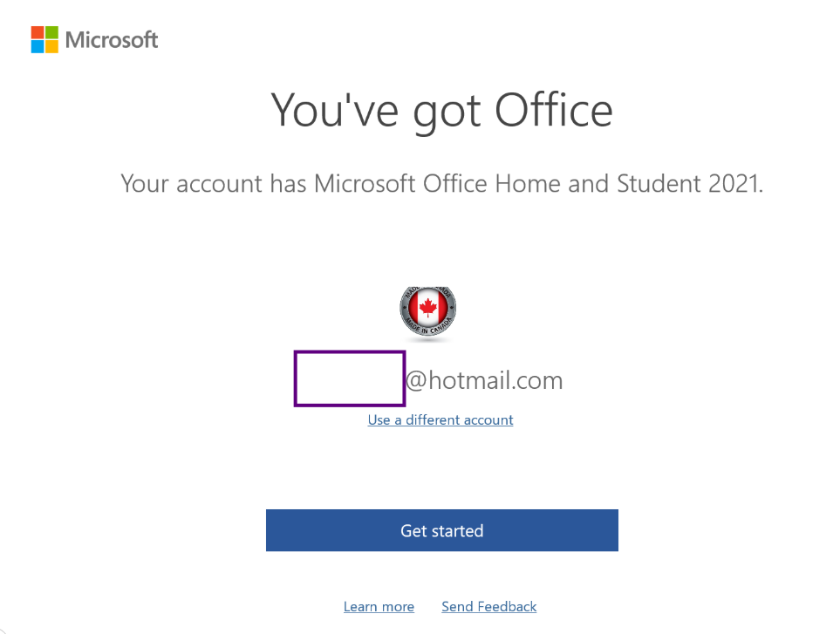Open the Send Feedback link
This screenshot has height=634, width=840.
(x=489, y=607)
